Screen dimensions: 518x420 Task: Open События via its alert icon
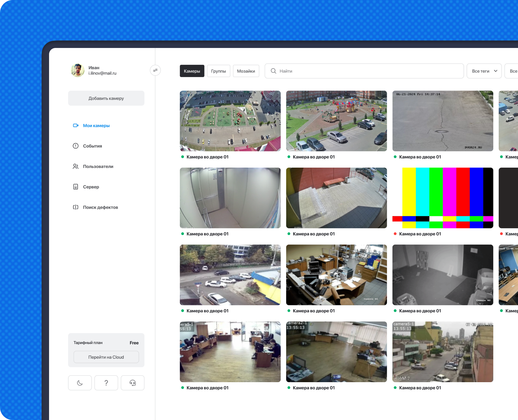(76, 146)
